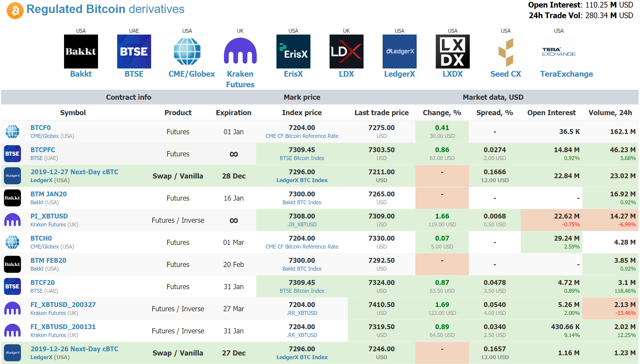Click the BTSE exchange logo

point(134,51)
